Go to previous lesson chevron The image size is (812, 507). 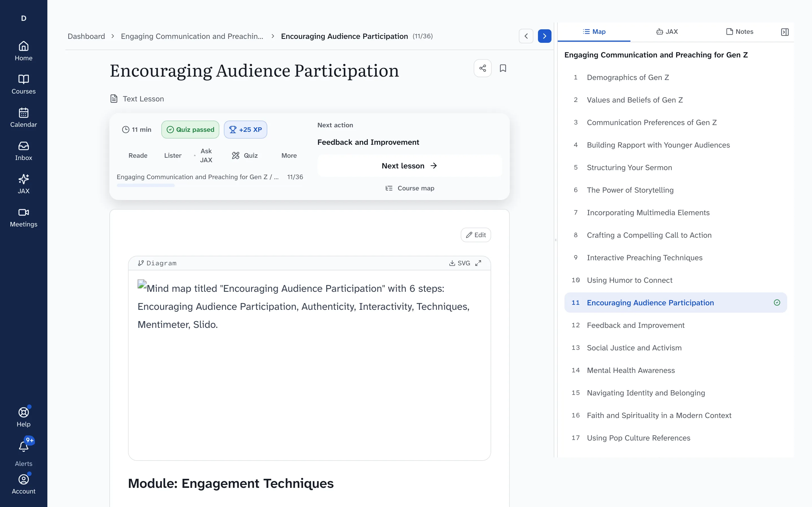[526, 36]
